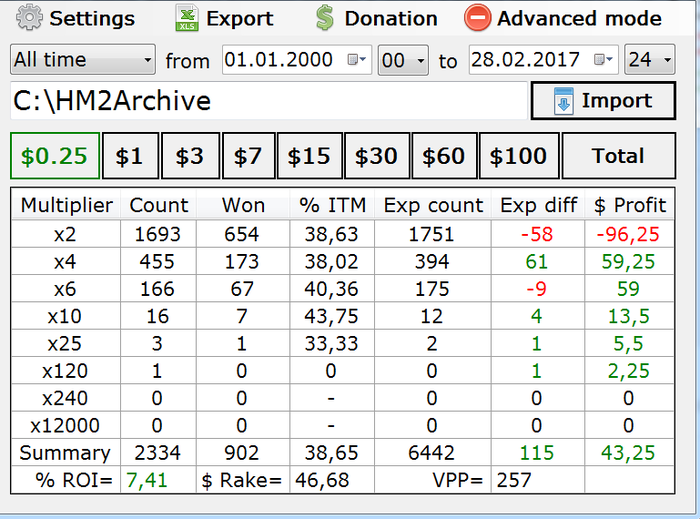Screen dimensions: 700x519
Task: Select the Total tab
Action: (x=619, y=156)
